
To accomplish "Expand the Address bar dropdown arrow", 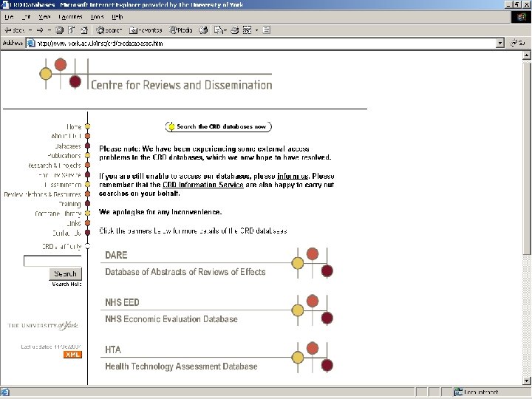I will [x=499, y=43].
